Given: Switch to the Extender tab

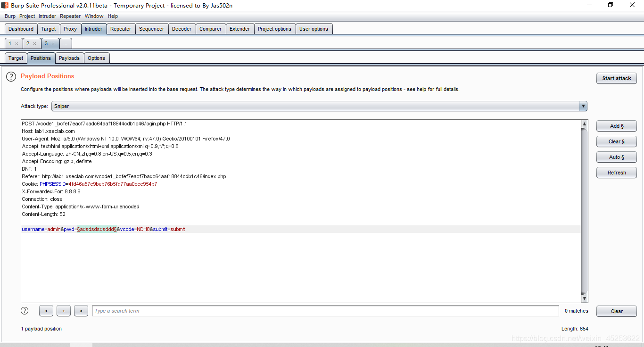Looking at the screenshot, I should 240,29.
